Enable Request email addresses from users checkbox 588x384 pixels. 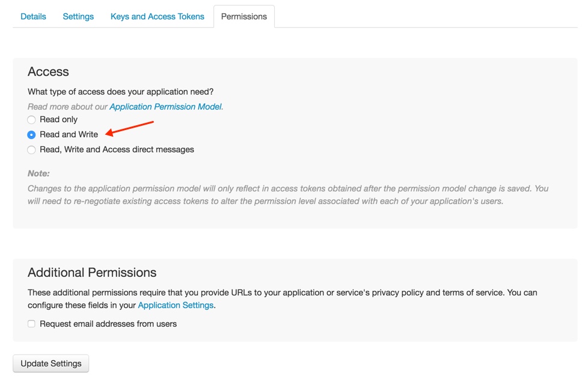point(31,324)
